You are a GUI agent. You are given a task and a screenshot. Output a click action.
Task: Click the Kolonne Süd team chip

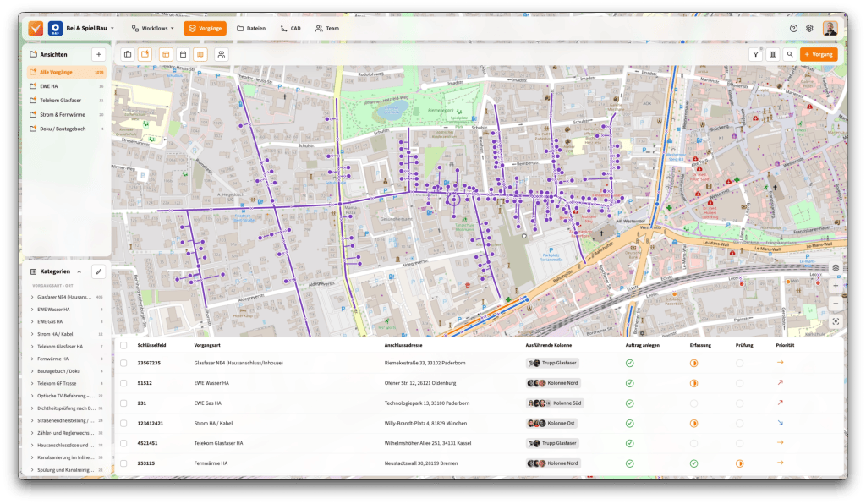pyautogui.click(x=555, y=403)
